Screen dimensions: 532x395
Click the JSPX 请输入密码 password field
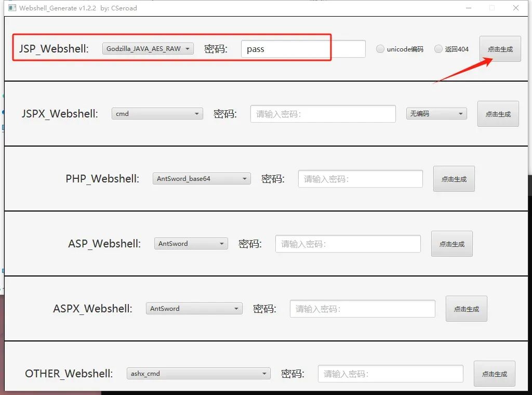tap(323, 113)
